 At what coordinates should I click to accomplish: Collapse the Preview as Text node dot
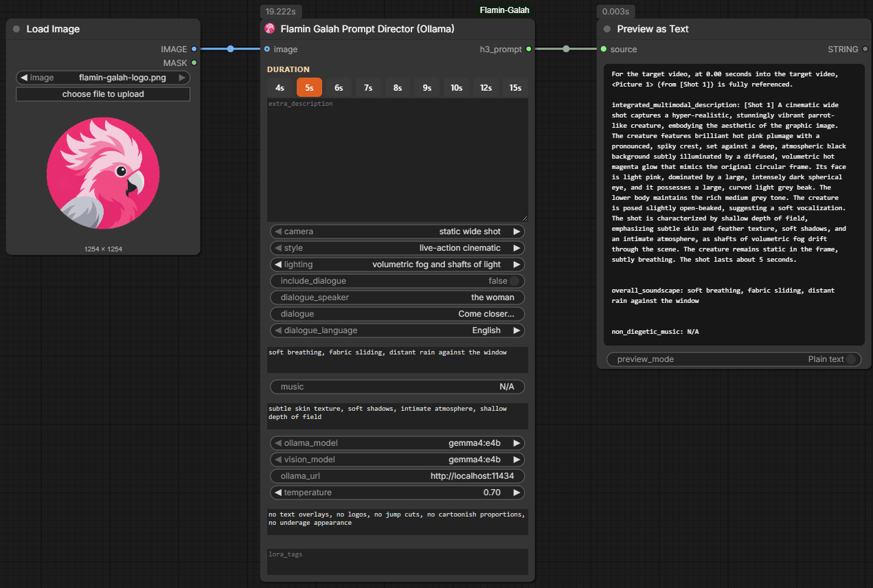click(x=607, y=29)
